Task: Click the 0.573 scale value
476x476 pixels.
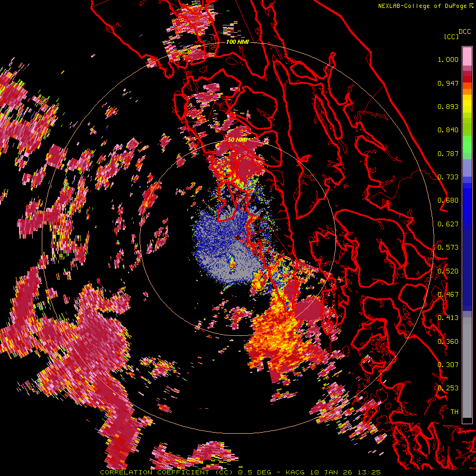Action: (448, 248)
